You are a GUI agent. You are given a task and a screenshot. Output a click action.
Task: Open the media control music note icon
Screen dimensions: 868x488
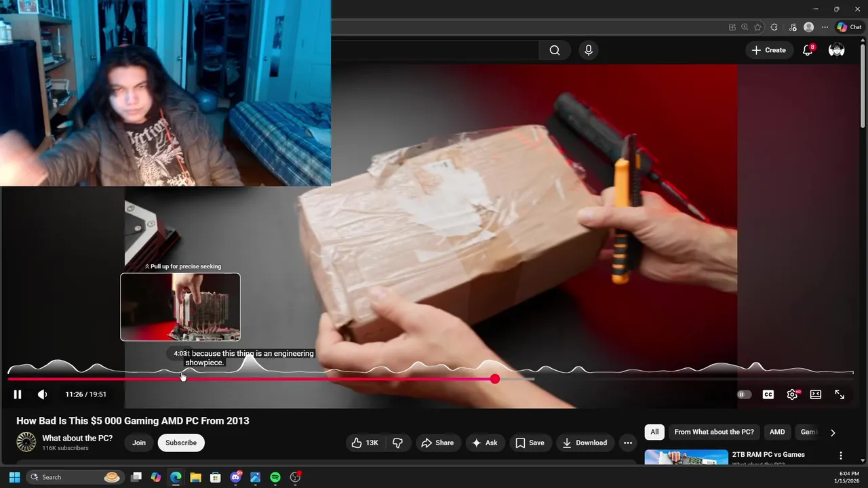coord(793,27)
